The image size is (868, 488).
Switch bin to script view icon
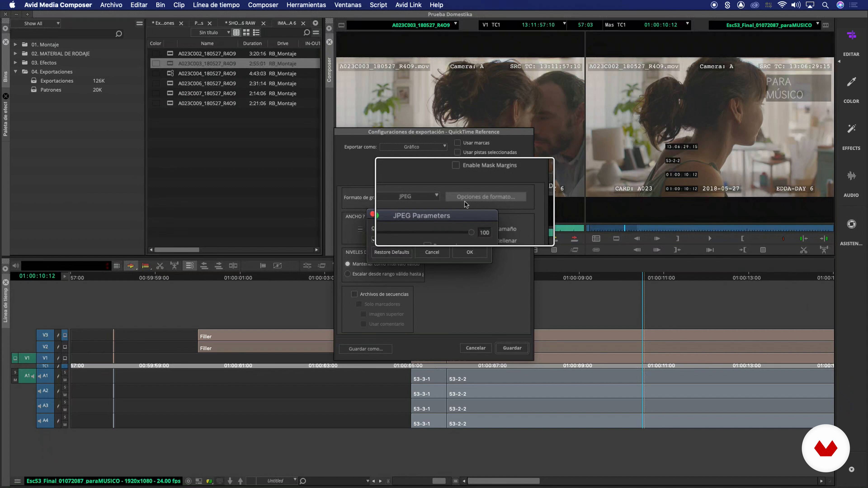point(256,33)
